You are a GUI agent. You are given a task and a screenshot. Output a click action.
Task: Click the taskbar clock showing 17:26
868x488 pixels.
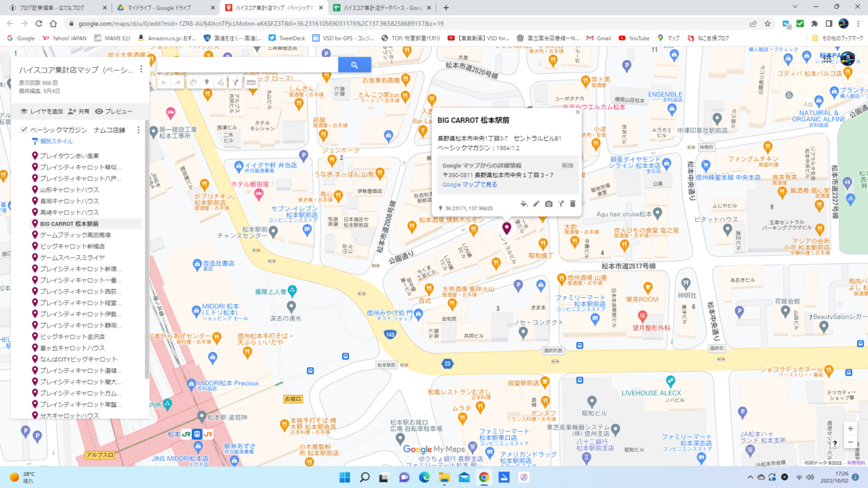pyautogui.click(x=835, y=477)
